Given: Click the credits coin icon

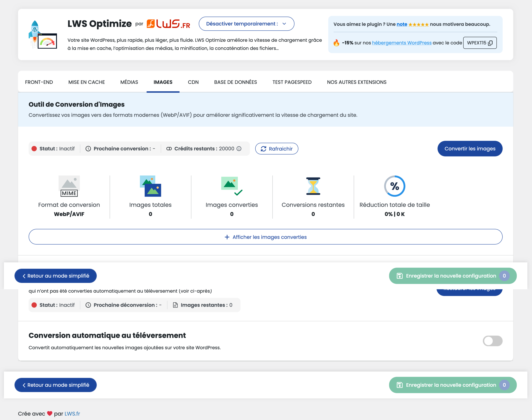Looking at the screenshot, I should pyautogui.click(x=169, y=148).
